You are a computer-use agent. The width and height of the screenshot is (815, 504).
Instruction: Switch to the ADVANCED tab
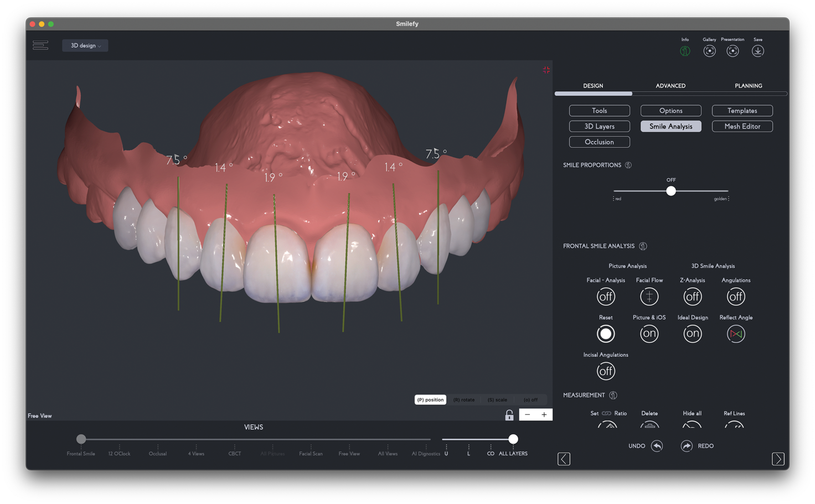click(670, 86)
